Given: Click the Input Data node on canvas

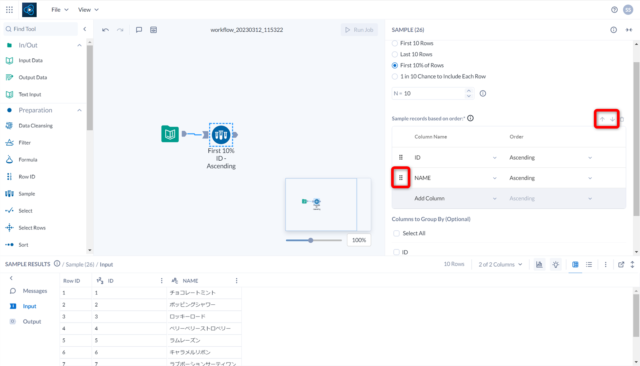Looking at the screenshot, I should click(170, 134).
